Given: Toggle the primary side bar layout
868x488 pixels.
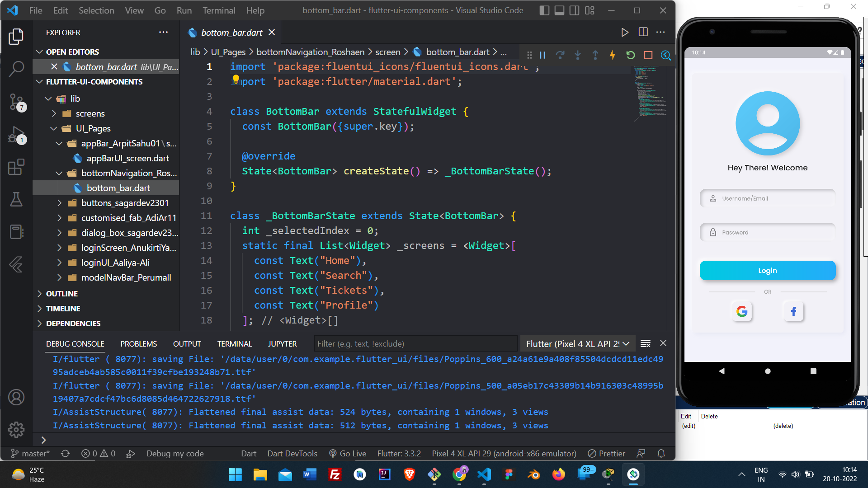Looking at the screenshot, I should click(x=544, y=10).
